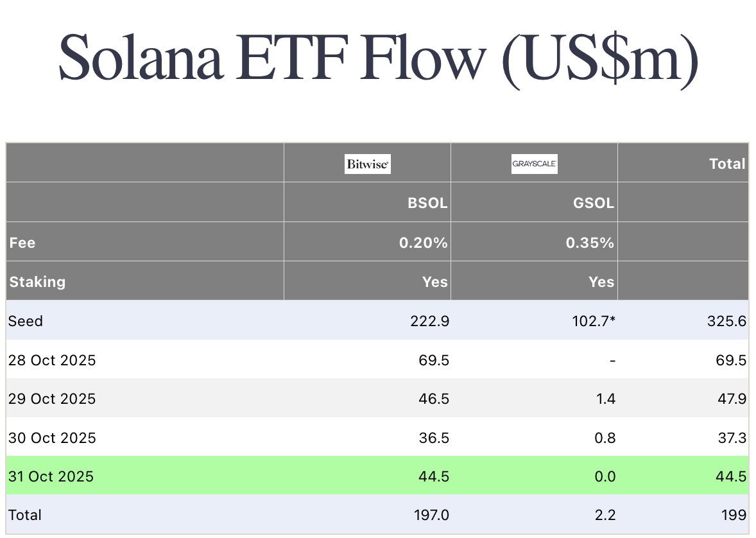Click the Total row label at bottom
Screen dimensions: 756x538
[25, 515]
